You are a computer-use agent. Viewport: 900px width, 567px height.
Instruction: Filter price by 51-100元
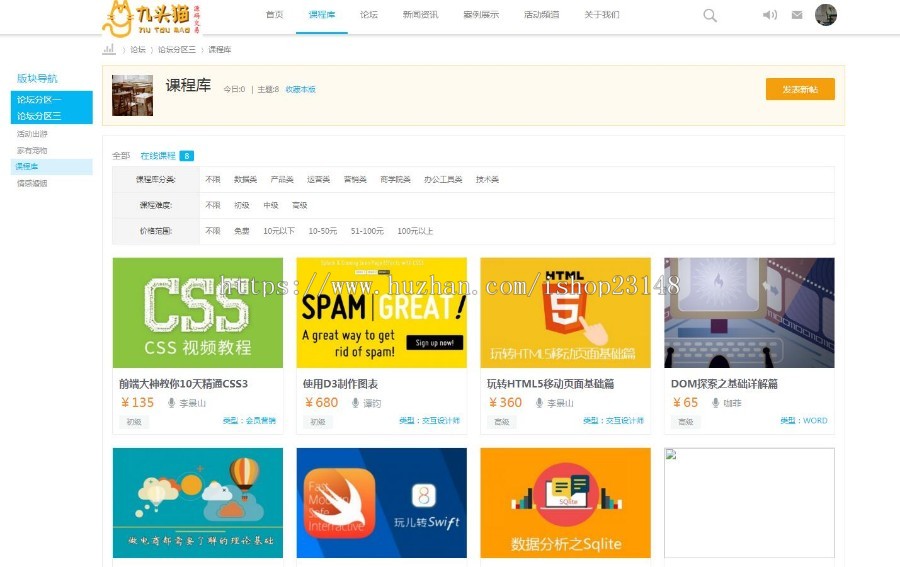coord(367,231)
